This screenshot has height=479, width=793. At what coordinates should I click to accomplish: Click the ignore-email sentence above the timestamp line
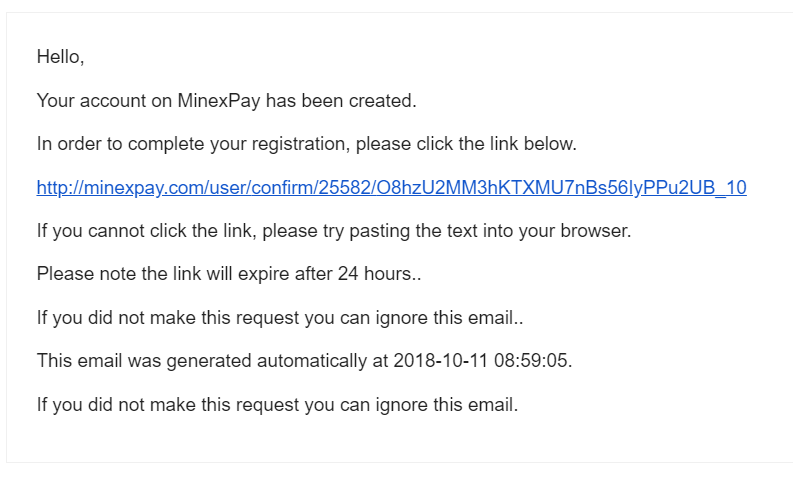(280, 318)
